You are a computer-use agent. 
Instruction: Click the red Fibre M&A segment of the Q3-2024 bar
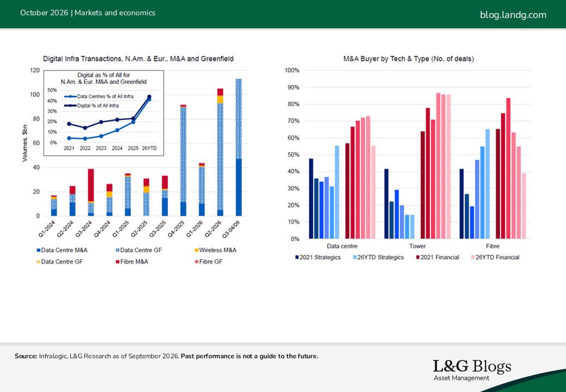91,185
